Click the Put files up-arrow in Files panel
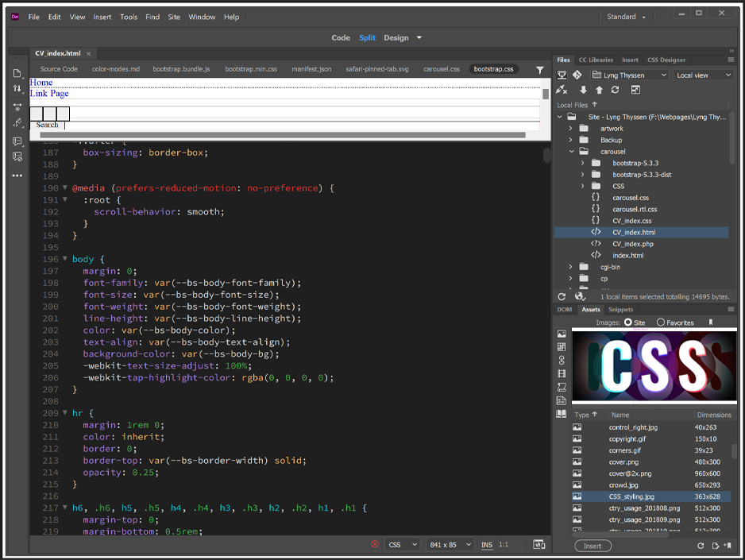 click(599, 90)
